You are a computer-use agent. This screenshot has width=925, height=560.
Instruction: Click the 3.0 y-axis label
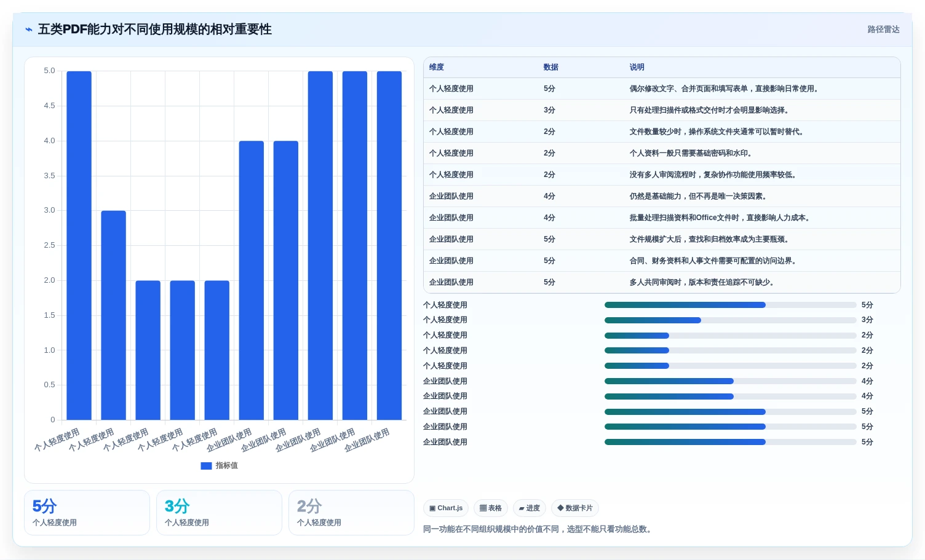pos(49,210)
